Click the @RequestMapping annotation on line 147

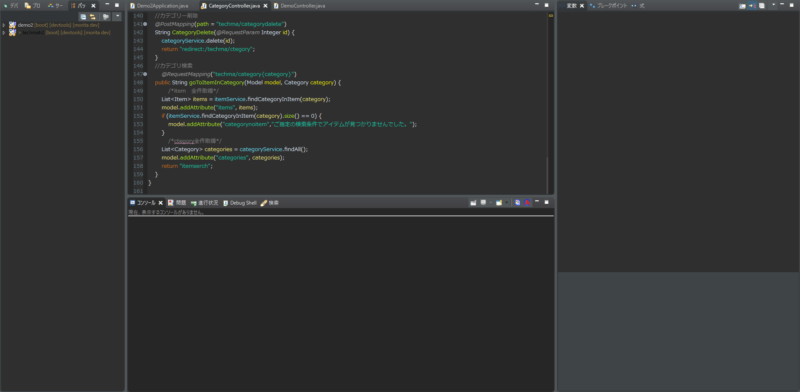click(186, 74)
